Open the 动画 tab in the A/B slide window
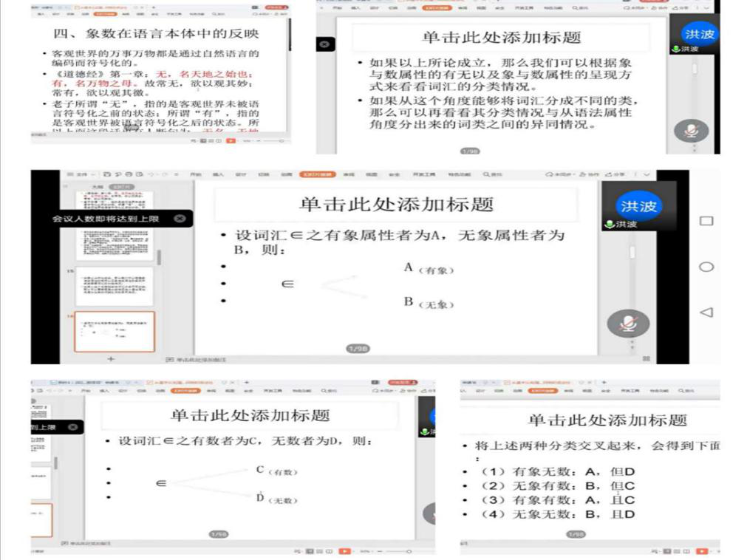The width and height of the screenshot is (747, 560). coord(287,175)
